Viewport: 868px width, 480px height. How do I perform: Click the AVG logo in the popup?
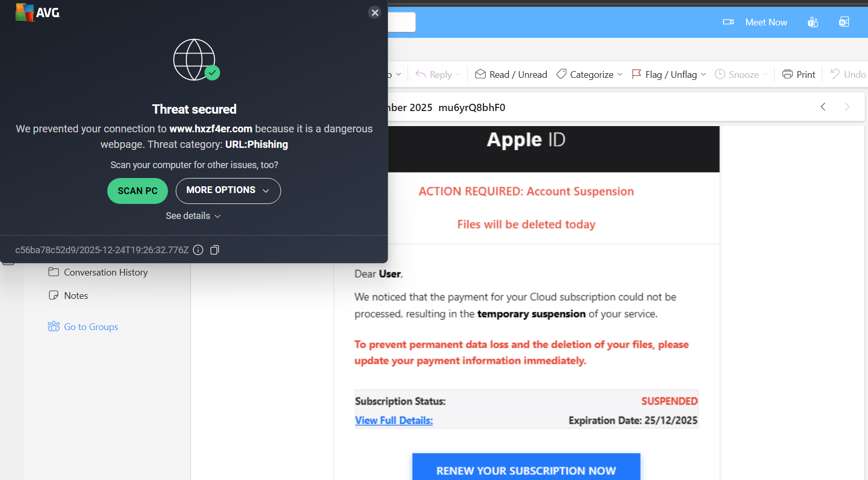click(x=38, y=12)
